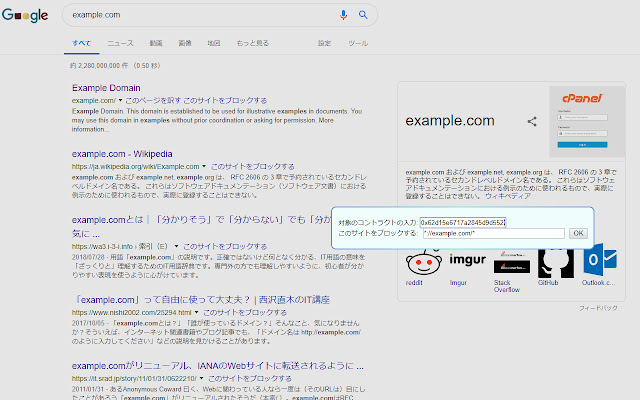640x400 pixels.
Task: Block site link for nishi2002.com result
Action: 245,313
